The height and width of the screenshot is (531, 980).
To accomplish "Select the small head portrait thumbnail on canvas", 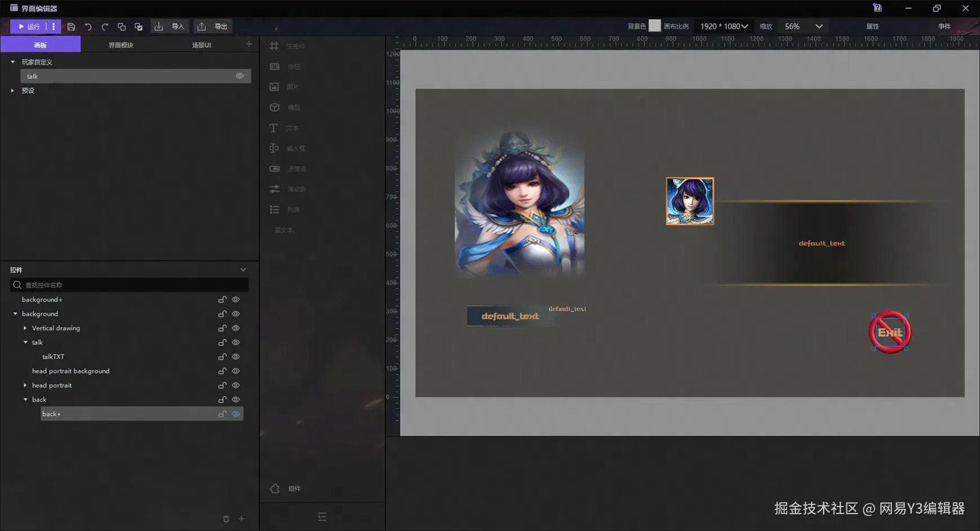I will tap(690, 201).
